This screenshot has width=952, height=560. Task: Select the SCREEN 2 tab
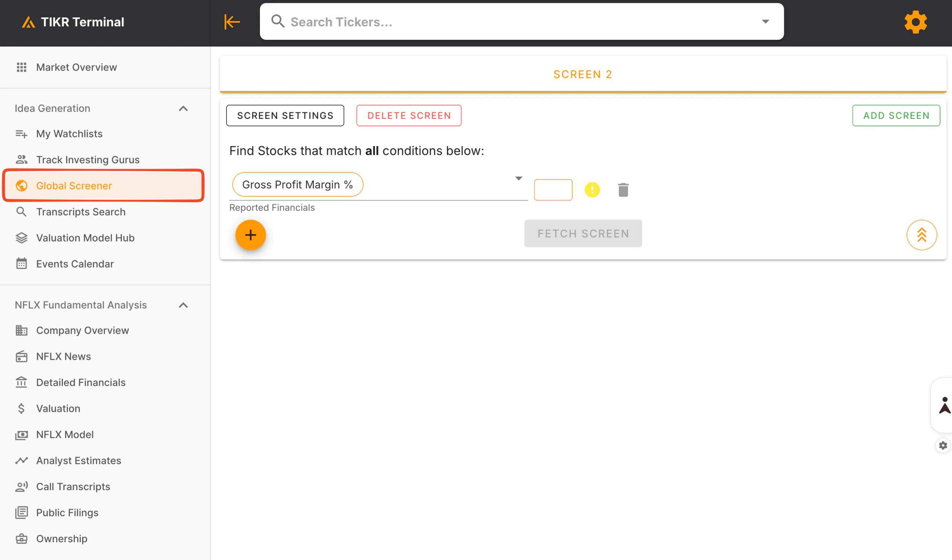pos(582,74)
